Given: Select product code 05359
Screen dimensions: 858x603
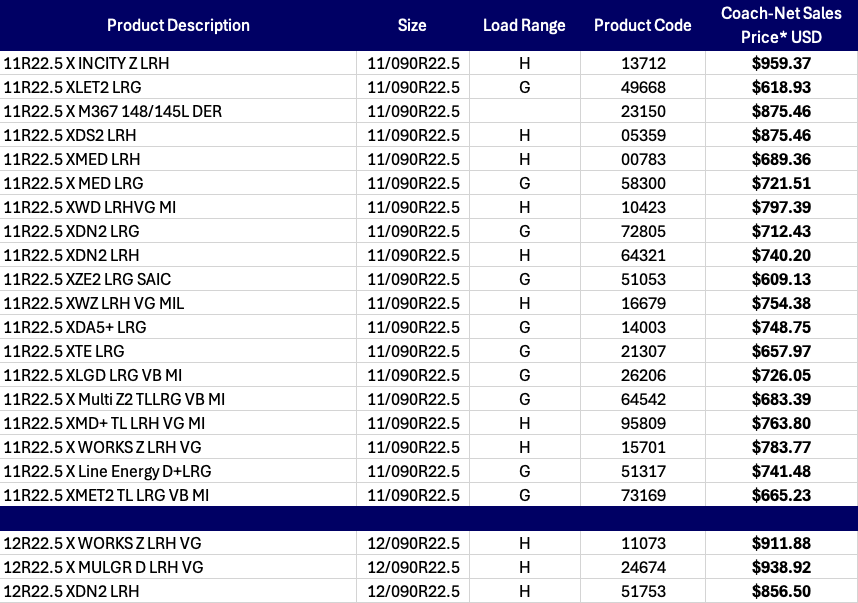Looking at the screenshot, I should pyautogui.click(x=642, y=135).
